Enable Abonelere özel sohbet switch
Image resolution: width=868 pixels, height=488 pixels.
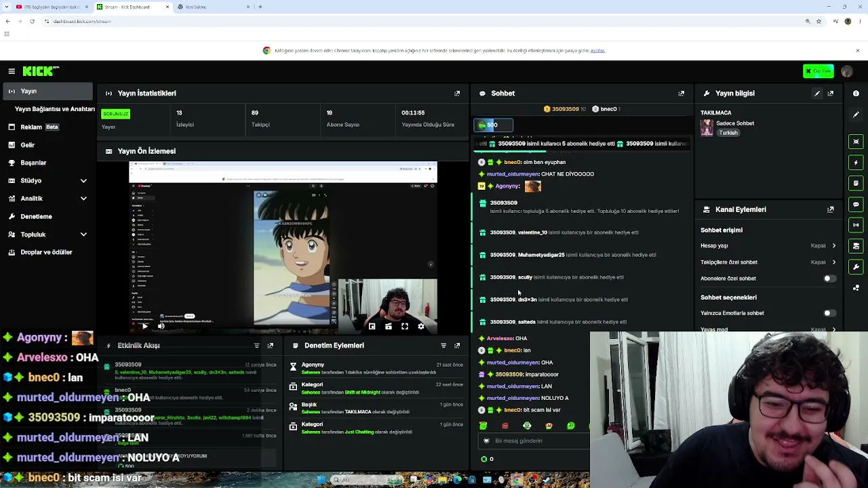tap(829, 279)
